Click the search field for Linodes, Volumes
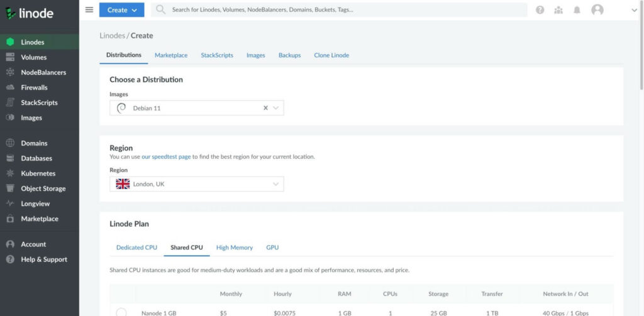 click(339, 10)
